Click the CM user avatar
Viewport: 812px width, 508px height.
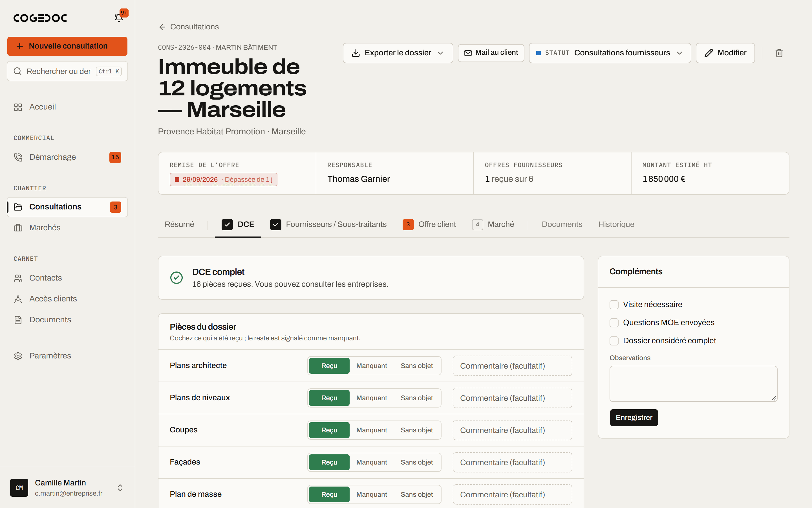pos(19,487)
